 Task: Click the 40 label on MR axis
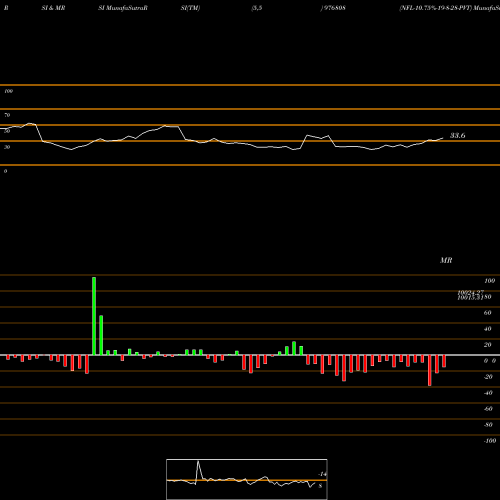tap(487, 329)
